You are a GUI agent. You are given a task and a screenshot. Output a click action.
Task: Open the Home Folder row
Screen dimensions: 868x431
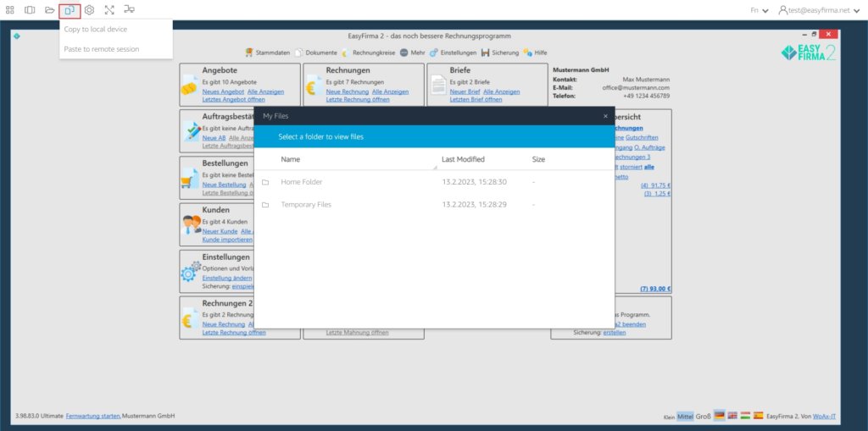(434, 182)
